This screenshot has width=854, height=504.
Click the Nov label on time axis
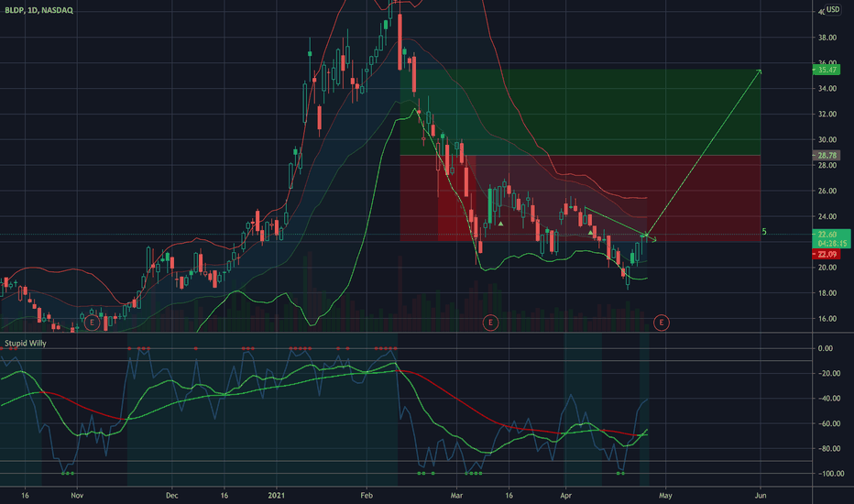[x=77, y=495]
